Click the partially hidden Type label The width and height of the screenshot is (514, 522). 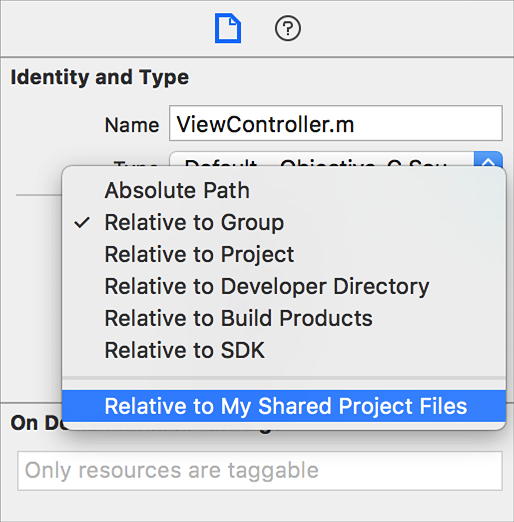[136, 163]
